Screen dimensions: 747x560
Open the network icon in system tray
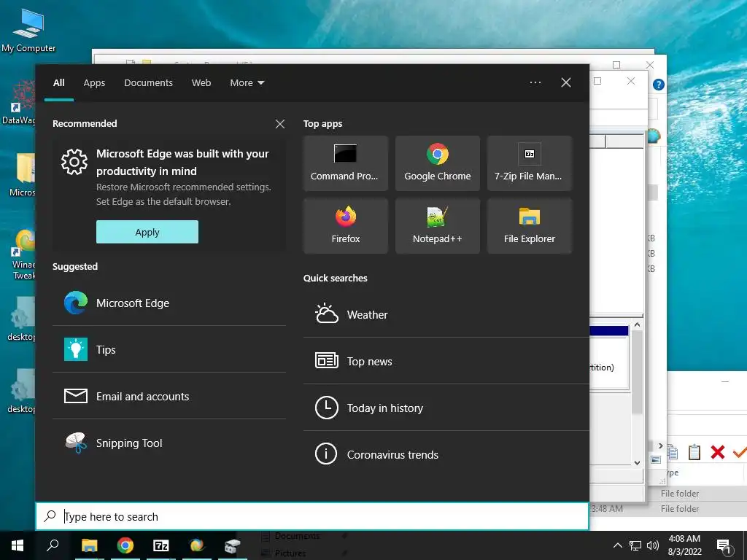tap(635, 545)
